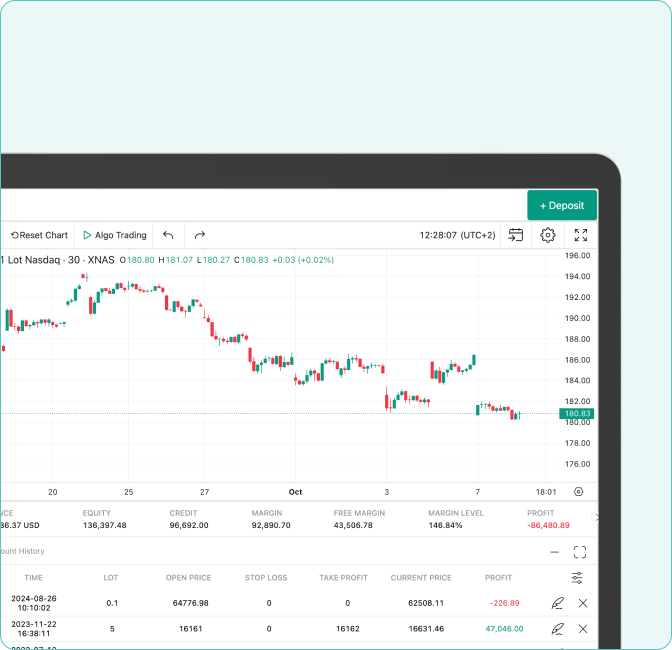Open the time axis settings icon
This screenshot has width=672, height=650.
[x=578, y=491]
